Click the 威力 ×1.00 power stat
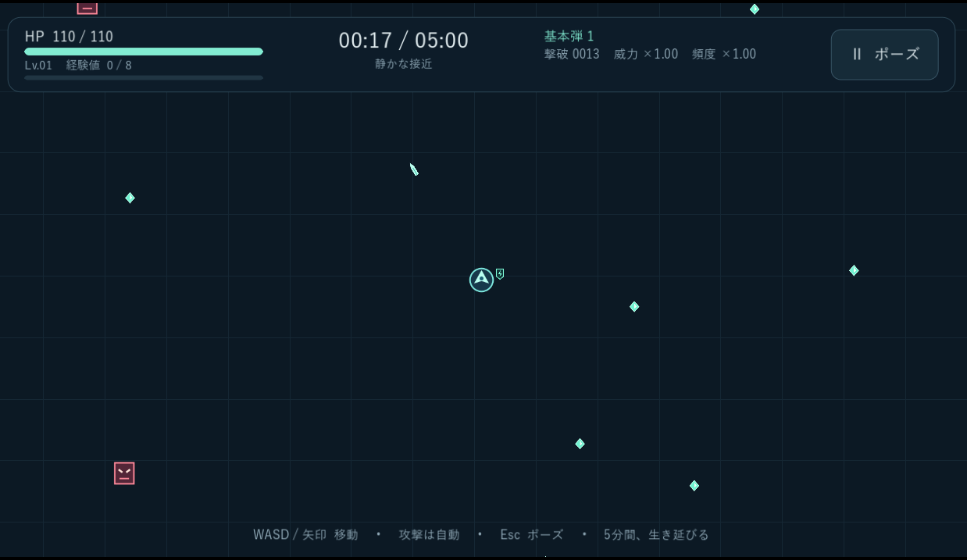The image size is (967, 560). pyautogui.click(x=646, y=55)
